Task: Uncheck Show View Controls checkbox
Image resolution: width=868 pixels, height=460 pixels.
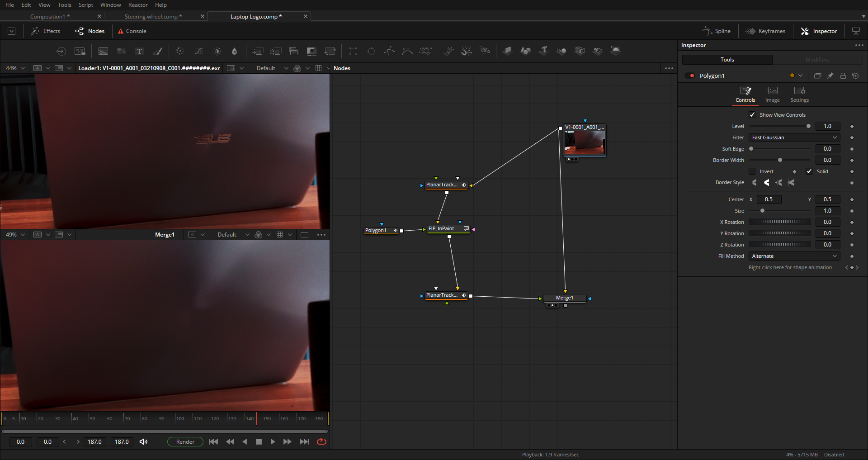Action: [752, 115]
